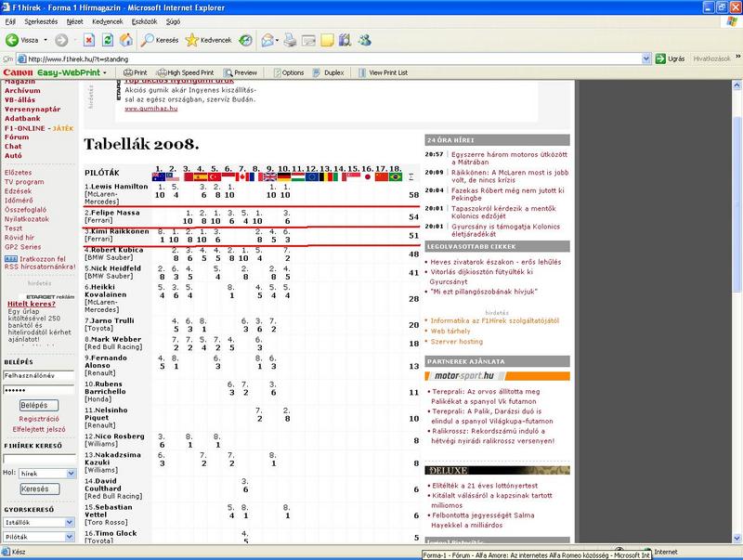Click the Ugrás go button
Viewport: 743px width, 560px height.
pos(670,59)
